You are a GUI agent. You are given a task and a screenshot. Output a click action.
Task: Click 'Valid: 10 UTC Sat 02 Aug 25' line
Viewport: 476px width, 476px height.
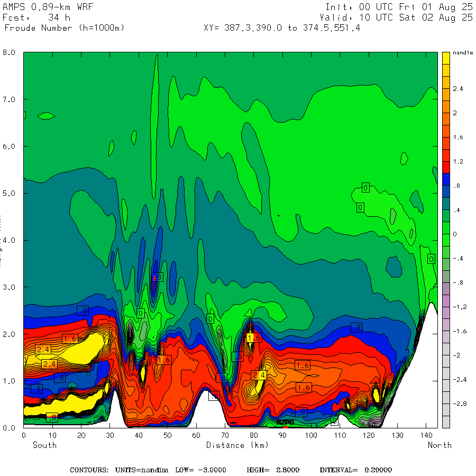(396, 17)
